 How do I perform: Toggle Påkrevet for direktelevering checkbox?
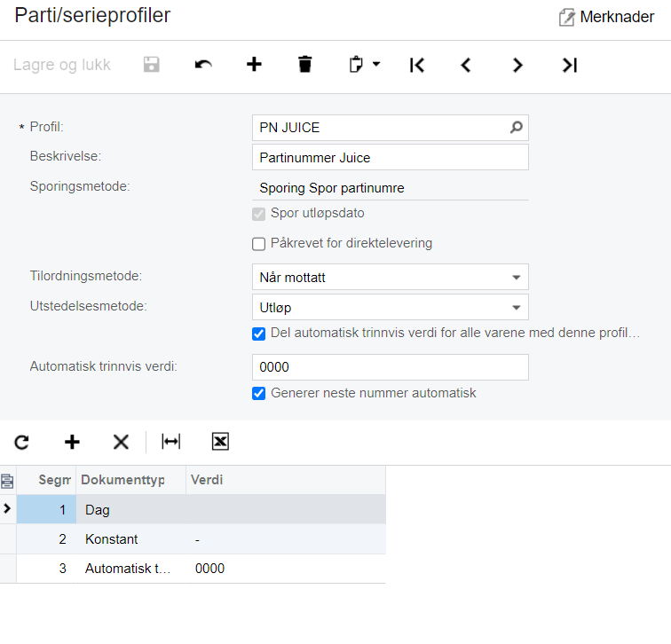coord(258,244)
